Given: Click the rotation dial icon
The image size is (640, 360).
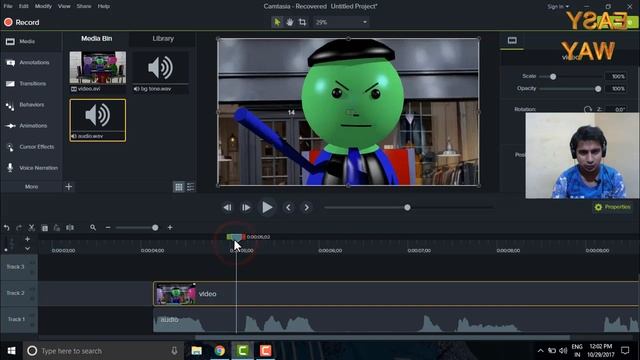Looking at the screenshot, I should pyautogui.click(x=588, y=109).
